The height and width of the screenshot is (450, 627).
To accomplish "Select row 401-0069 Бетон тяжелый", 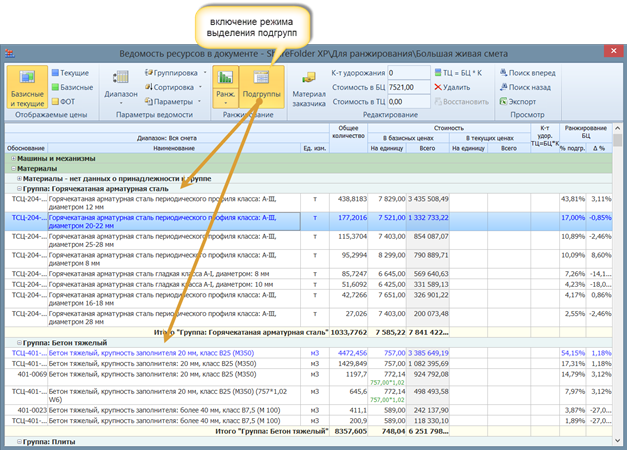I will 308,378.
